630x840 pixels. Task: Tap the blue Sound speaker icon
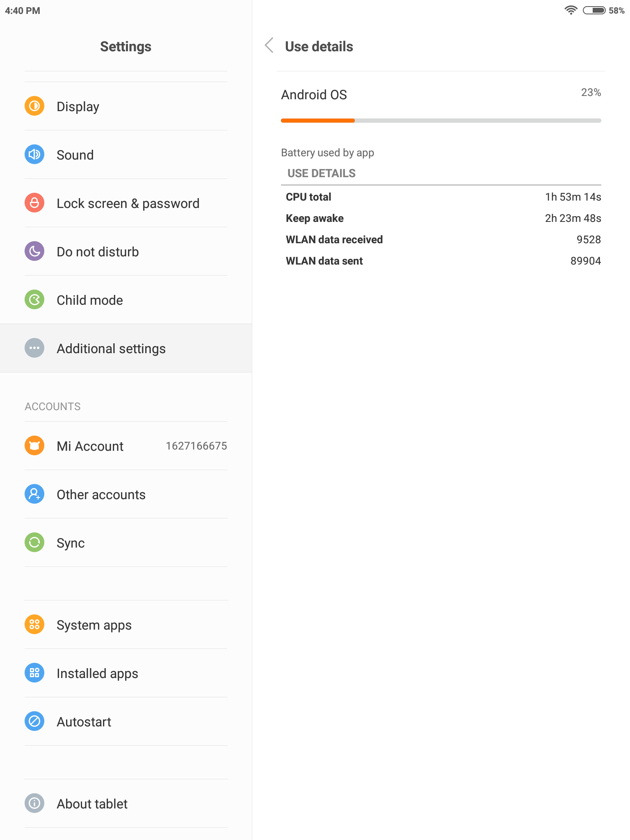34,155
